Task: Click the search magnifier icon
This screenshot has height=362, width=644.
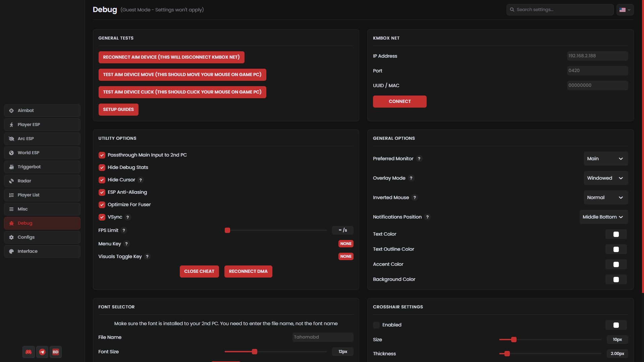Action: (x=512, y=10)
